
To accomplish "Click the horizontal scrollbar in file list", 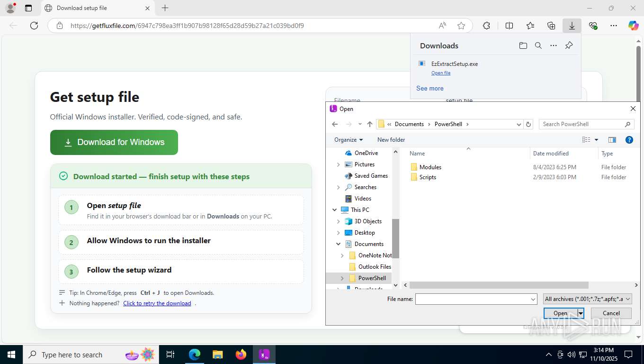I will 499,285.
